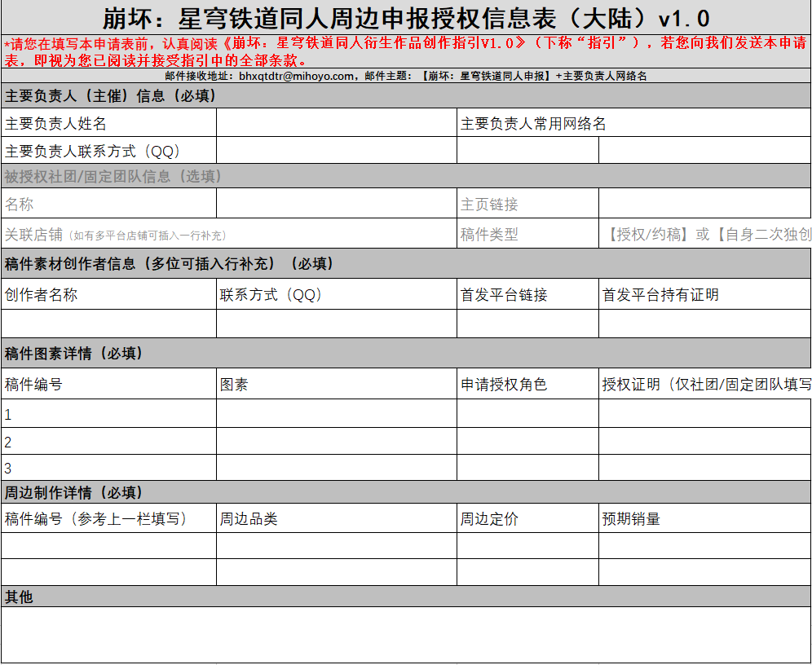Click the second empty cell under 稿件编号（参考上一栏填写）

tap(108, 572)
